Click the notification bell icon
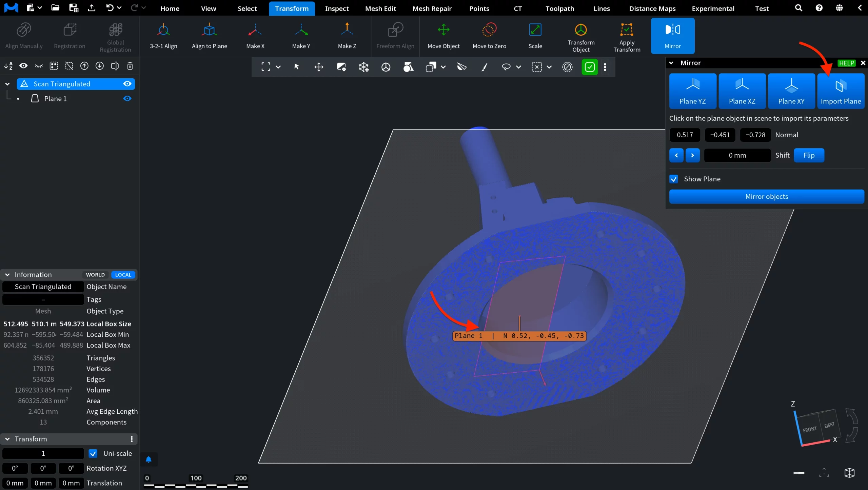 pos(149,459)
